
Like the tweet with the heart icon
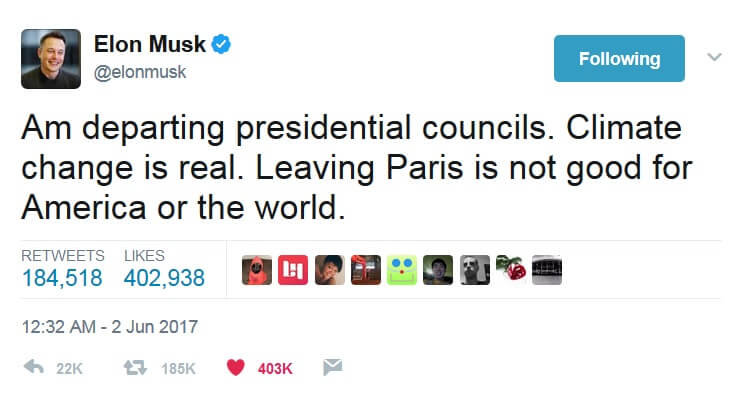pos(236,367)
